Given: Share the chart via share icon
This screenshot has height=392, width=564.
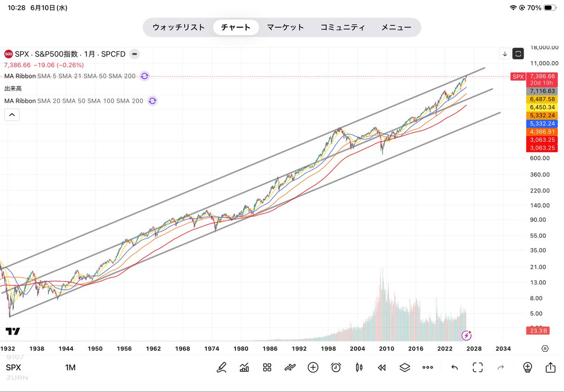Looking at the screenshot, I should pos(551,368).
